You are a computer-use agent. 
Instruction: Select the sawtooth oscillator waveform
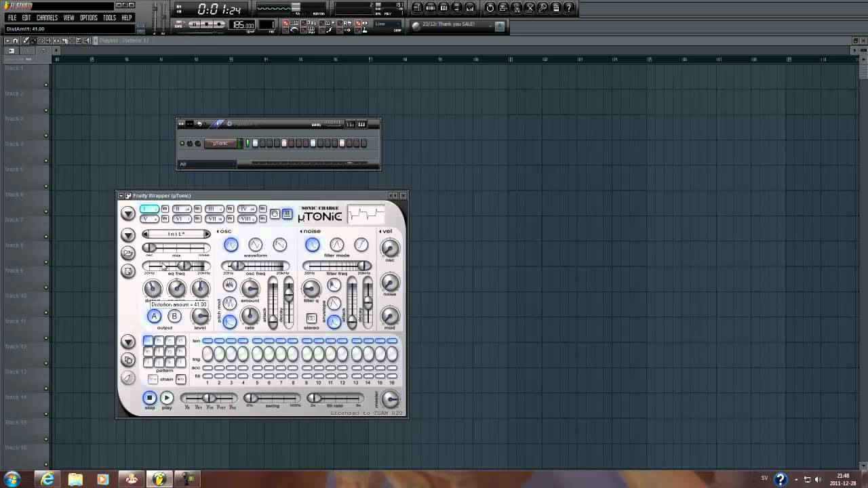[279, 245]
